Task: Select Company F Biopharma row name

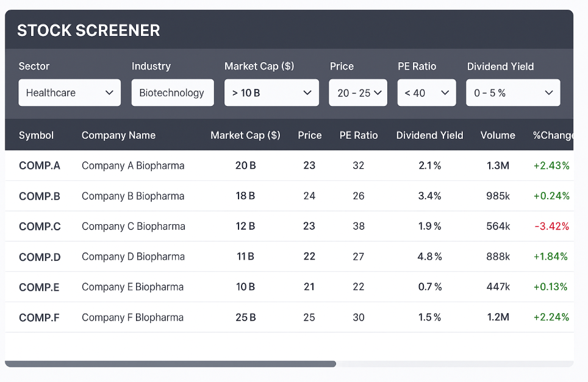Action: [132, 317]
